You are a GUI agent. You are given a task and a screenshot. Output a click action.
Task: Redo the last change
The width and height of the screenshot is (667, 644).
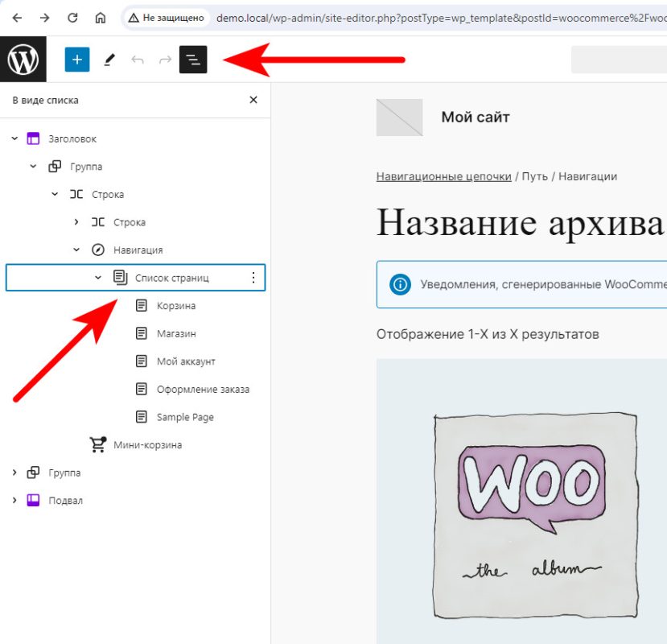165,60
